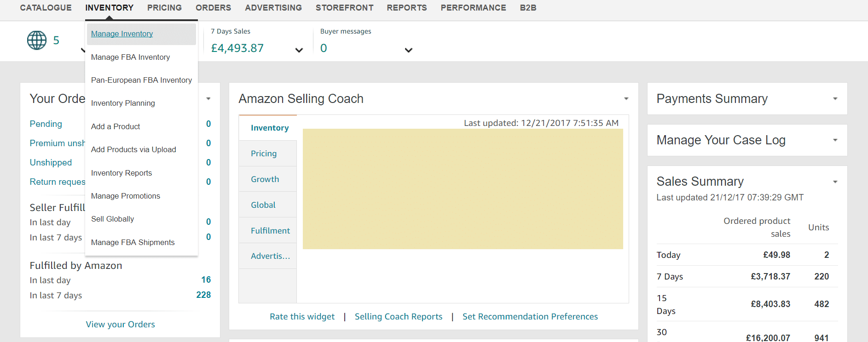The height and width of the screenshot is (342, 868).
Task: Open the INVENTORY menu
Action: [110, 8]
